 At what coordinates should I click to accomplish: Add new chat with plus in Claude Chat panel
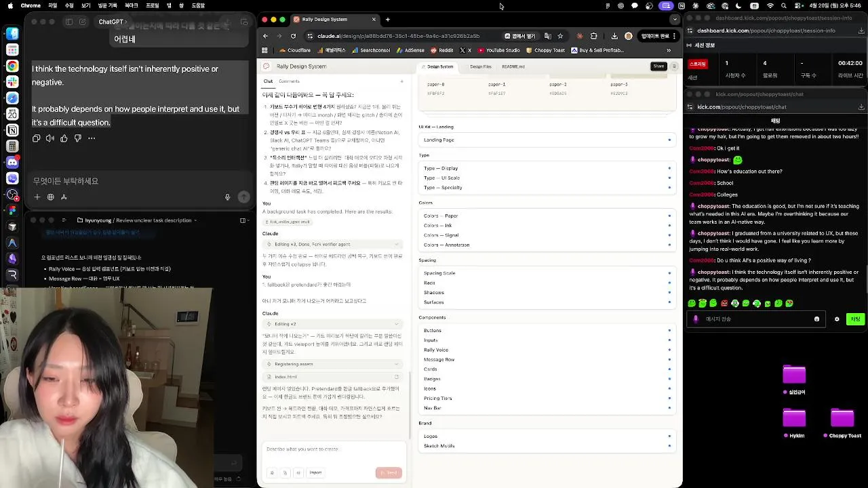(x=401, y=81)
